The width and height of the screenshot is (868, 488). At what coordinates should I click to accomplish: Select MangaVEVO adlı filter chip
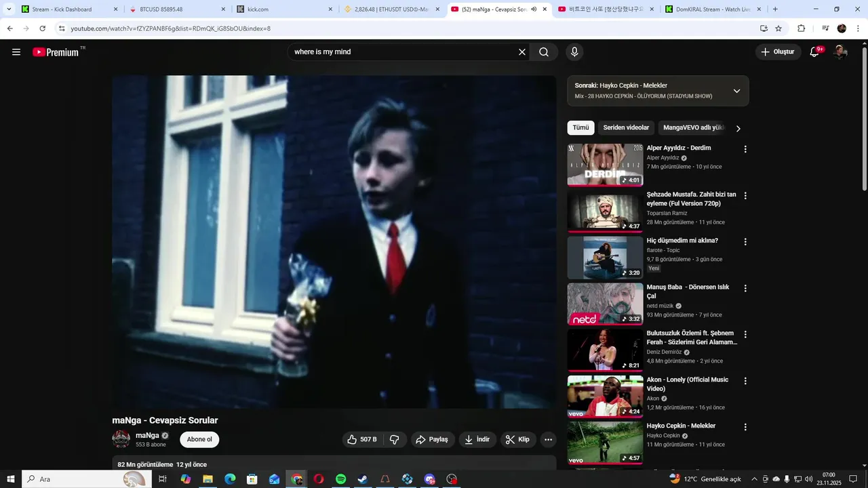(x=692, y=128)
